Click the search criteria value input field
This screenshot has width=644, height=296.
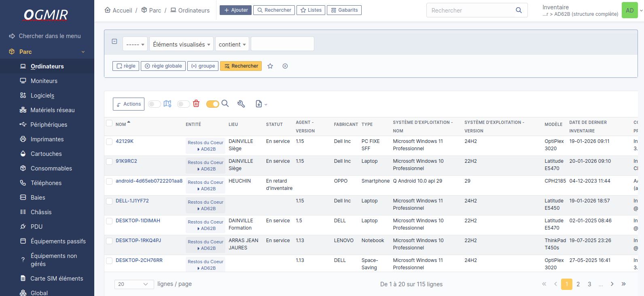coord(282,44)
